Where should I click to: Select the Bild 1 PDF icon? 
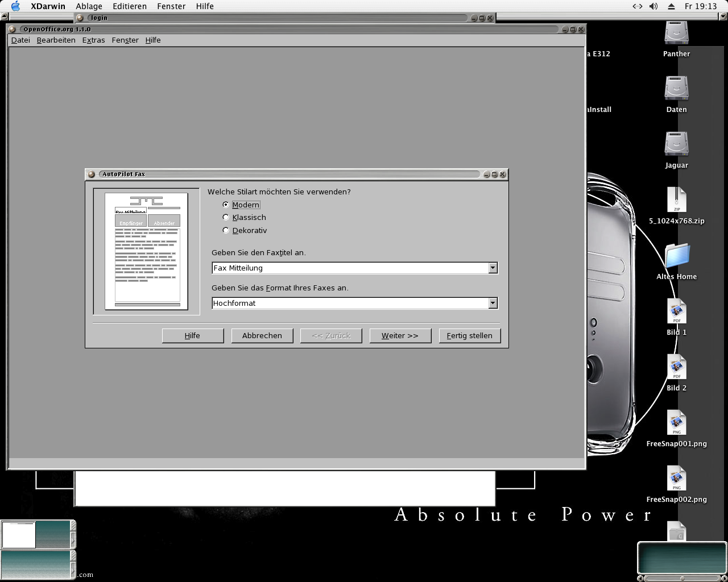(676, 312)
